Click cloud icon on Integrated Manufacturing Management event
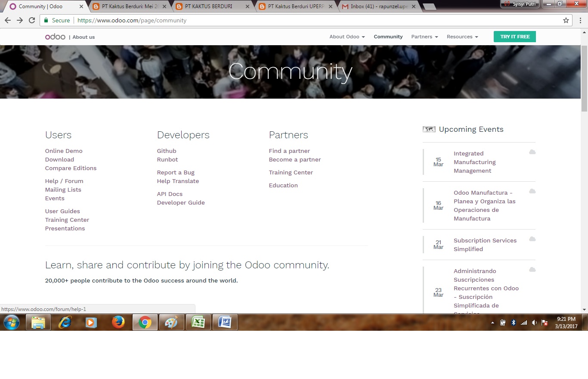This screenshot has height=379, width=588. click(532, 152)
